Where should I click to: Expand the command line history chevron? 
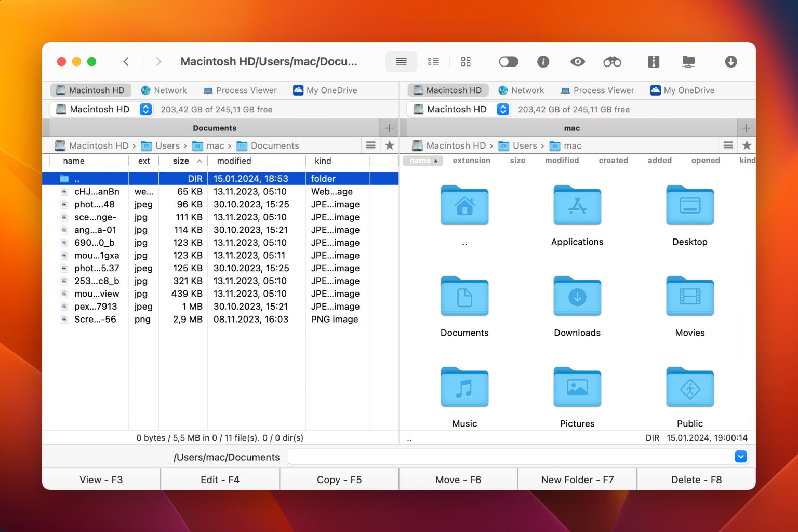(741, 456)
